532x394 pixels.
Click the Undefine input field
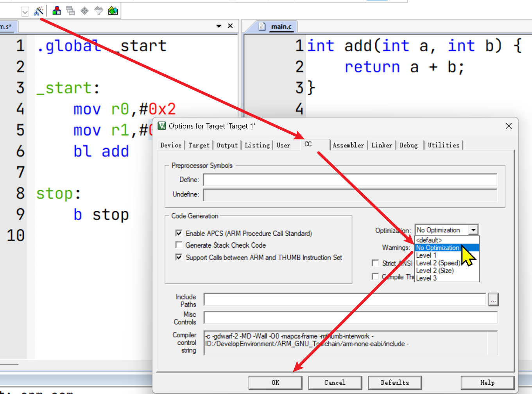[350, 195]
